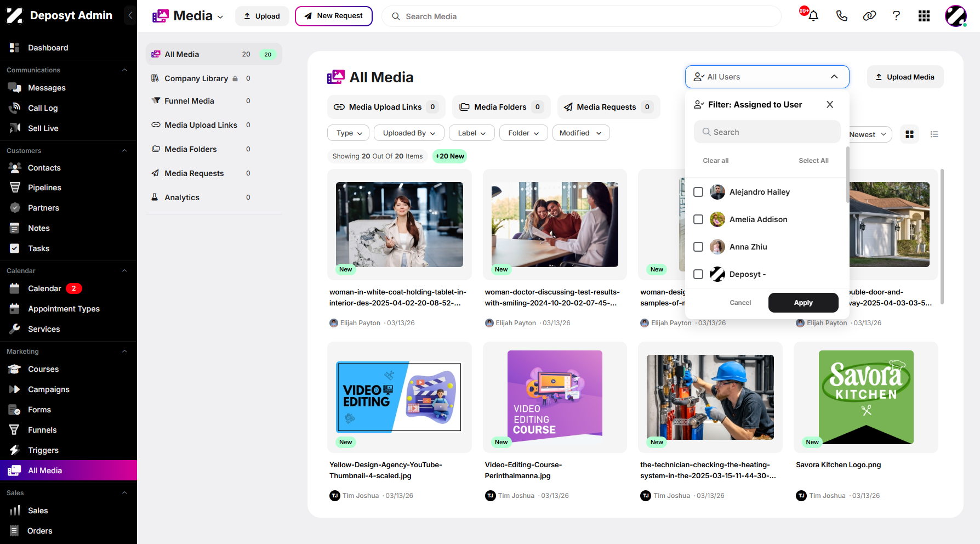Open the Newest sort dropdown
This screenshot has width=980, height=544.
pyautogui.click(x=870, y=134)
